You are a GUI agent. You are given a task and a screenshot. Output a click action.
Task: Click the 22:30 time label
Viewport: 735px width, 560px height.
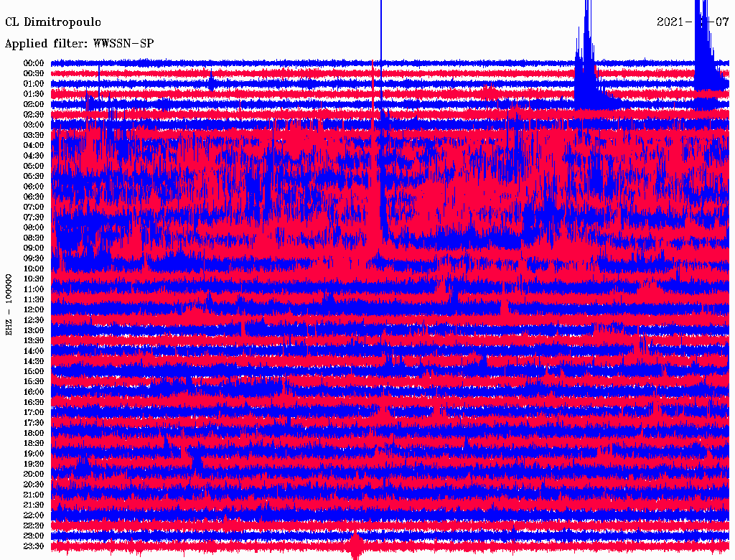pyautogui.click(x=34, y=526)
